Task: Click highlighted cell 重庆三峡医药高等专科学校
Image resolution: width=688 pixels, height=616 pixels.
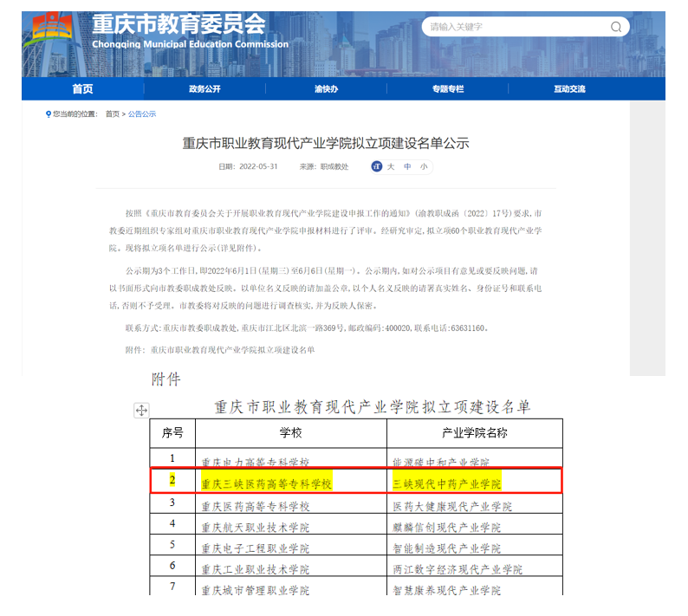Action: pos(267,483)
